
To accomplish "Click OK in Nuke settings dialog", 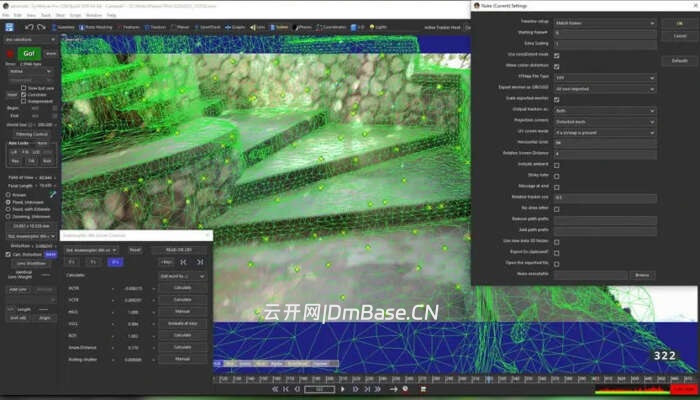I will (x=679, y=23).
